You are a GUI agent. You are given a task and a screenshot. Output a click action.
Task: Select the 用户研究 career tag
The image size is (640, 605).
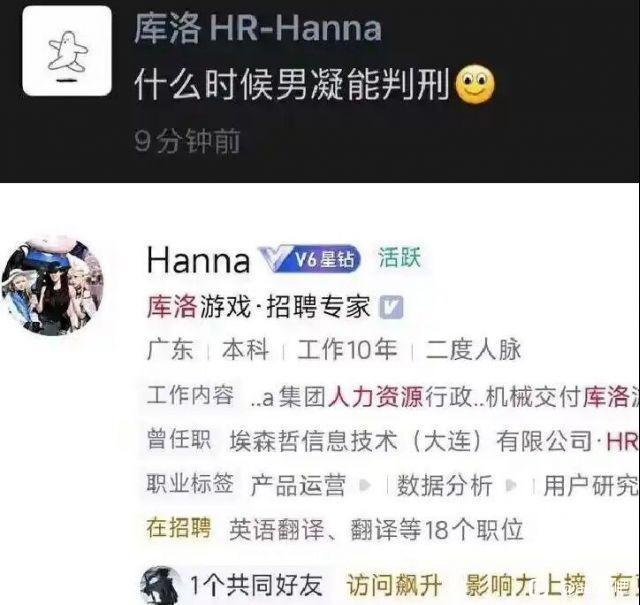click(591, 485)
